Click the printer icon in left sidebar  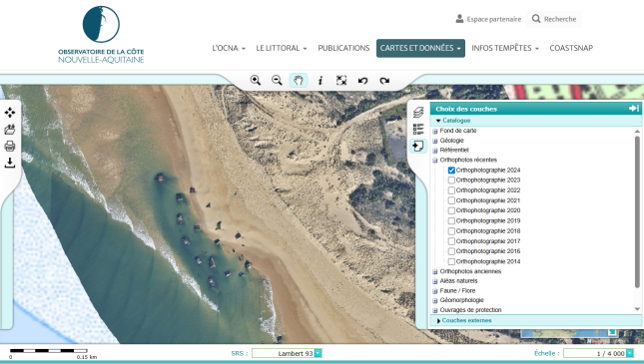pos(10,146)
